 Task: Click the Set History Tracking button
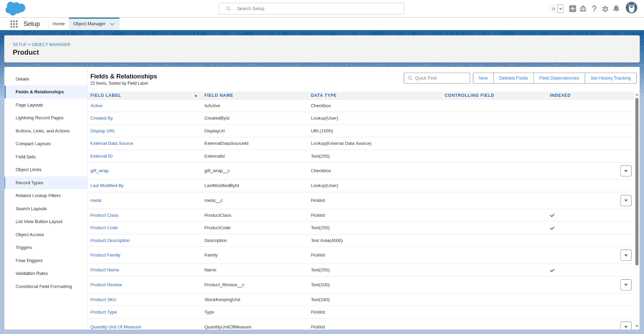[610, 78]
